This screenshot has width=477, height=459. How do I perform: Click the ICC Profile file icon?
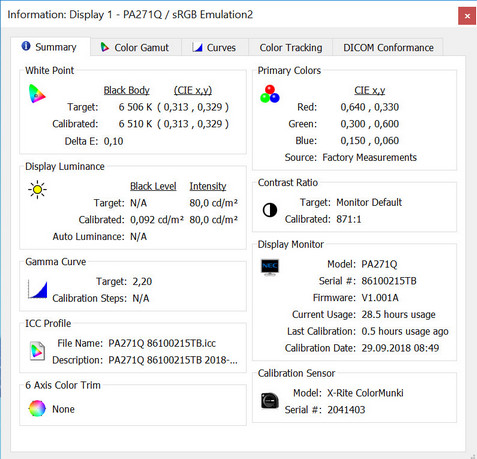pos(37,351)
